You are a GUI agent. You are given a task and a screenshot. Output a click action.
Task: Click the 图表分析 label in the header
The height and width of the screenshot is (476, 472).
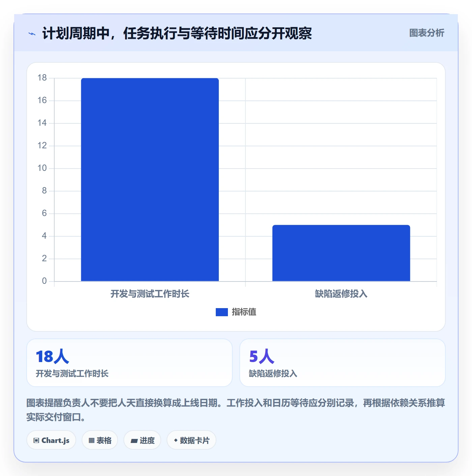pos(426,33)
